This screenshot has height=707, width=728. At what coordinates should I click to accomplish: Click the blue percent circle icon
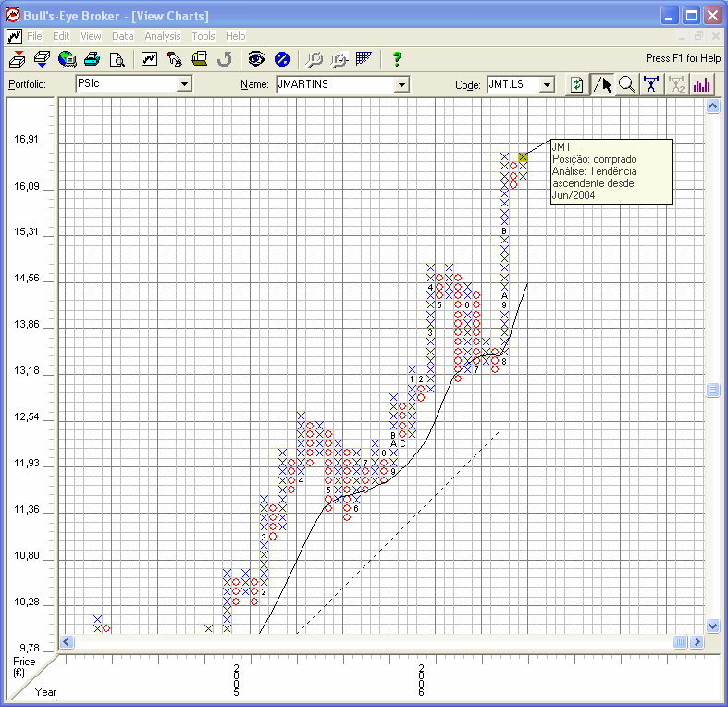pos(282,59)
